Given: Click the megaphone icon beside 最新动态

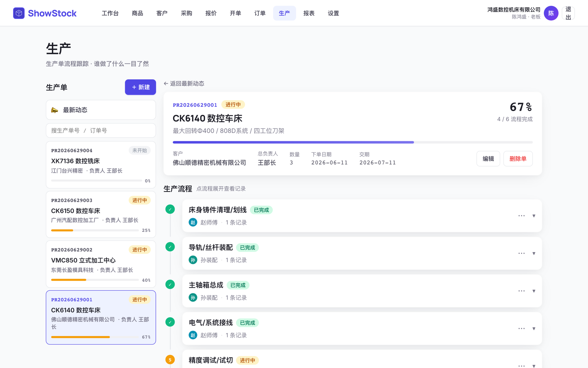Looking at the screenshot, I should pyautogui.click(x=55, y=110).
